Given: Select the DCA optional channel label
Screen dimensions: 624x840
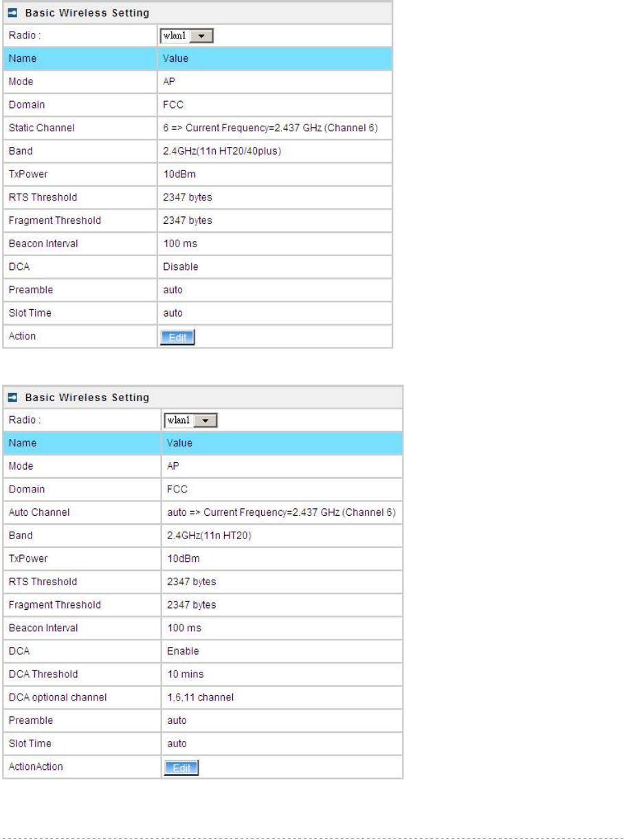Looking at the screenshot, I should (x=57, y=697).
